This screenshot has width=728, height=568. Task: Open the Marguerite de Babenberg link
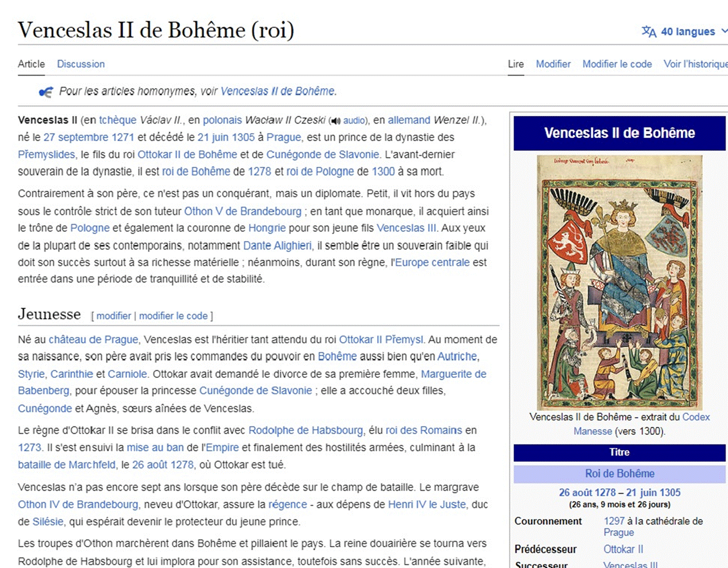(454, 374)
